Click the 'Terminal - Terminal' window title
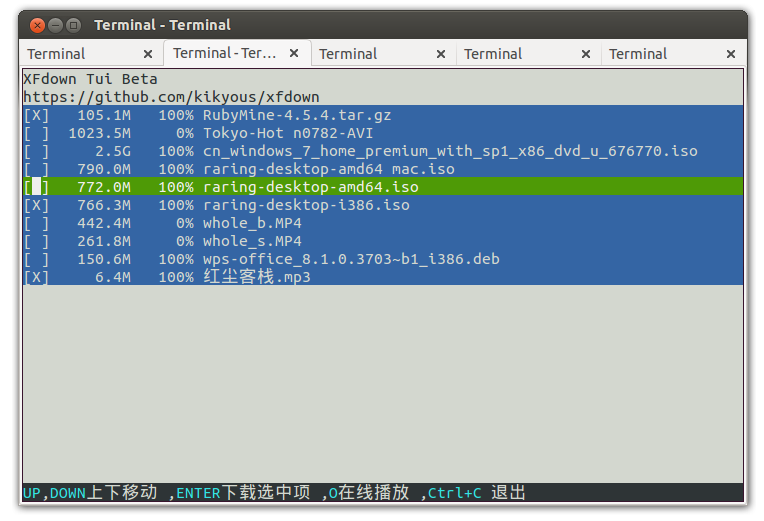Image resolution: width=764 pixels, height=521 pixels. [162, 25]
